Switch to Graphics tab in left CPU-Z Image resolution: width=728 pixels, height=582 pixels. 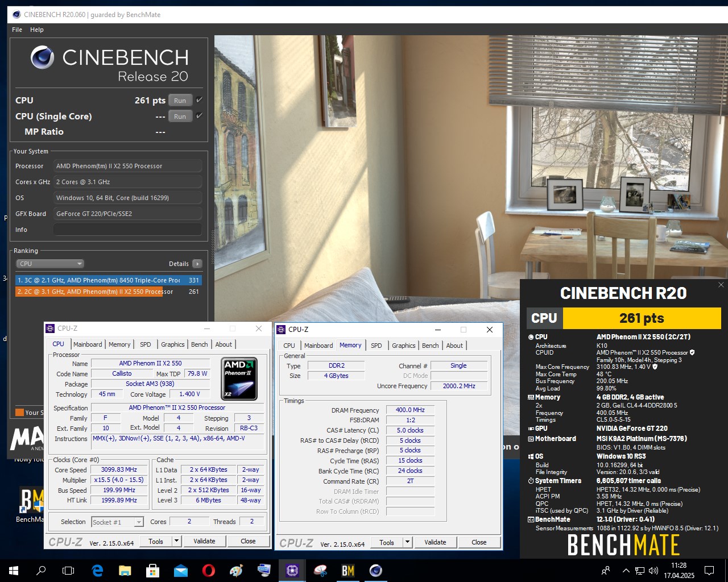(173, 344)
